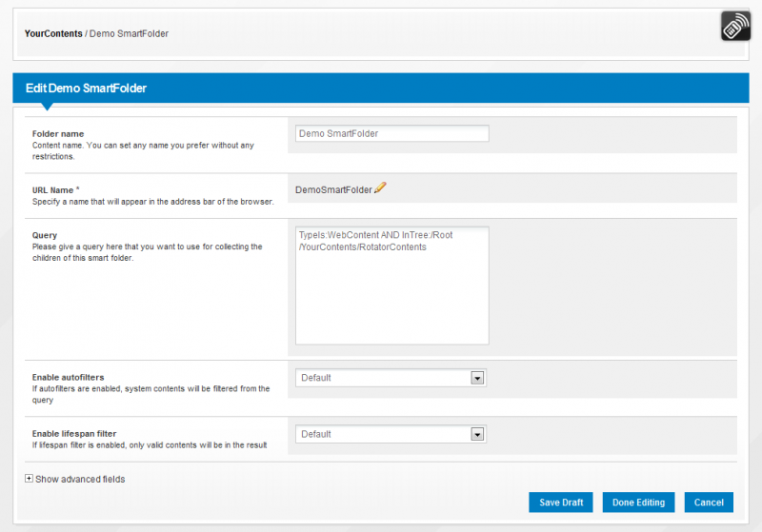Open the portal remote control icon
The height and width of the screenshot is (532, 762).
[x=735, y=27]
